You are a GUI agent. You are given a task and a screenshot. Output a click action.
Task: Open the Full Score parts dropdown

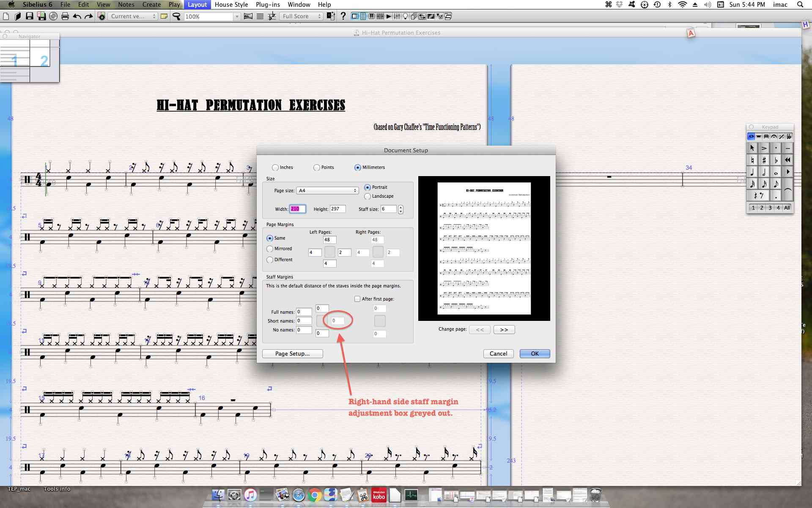pos(301,16)
